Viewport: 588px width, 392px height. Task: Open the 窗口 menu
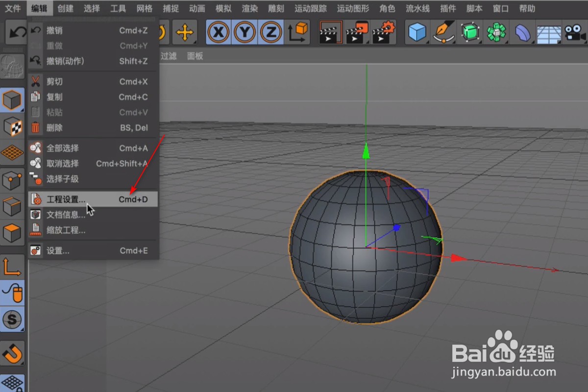click(x=501, y=8)
